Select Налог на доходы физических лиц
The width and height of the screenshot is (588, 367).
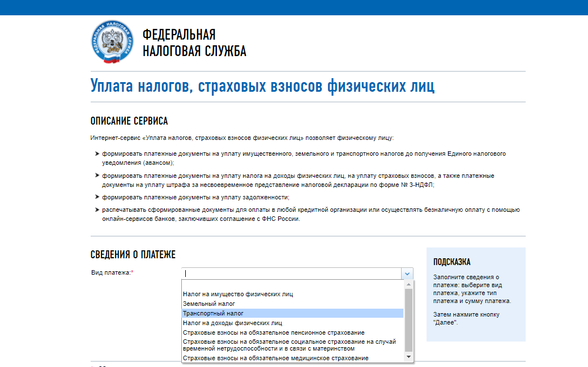292,323
